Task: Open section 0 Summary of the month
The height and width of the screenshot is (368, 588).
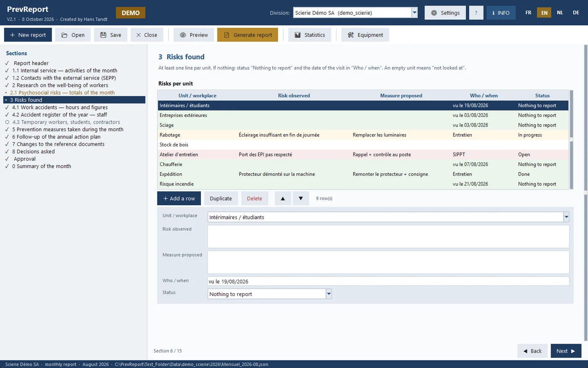Action: coord(42,166)
